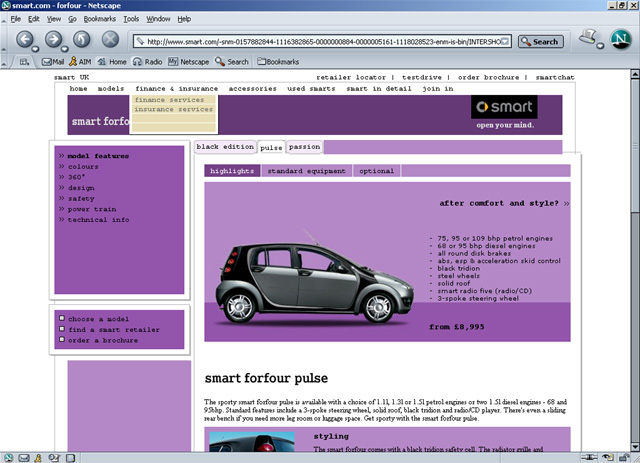Viewport: 640px width, 463px height.
Task: Open the 360° view side menu item
Action: tap(76, 177)
